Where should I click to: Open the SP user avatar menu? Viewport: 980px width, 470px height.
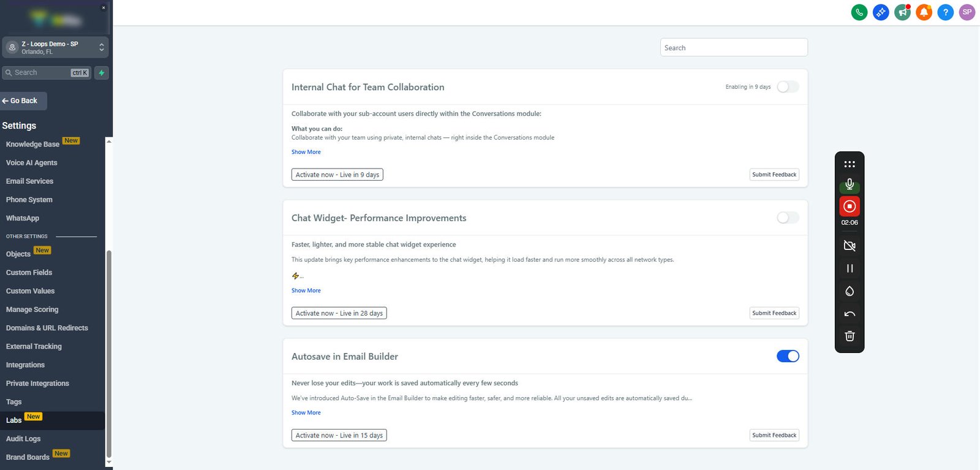point(967,12)
